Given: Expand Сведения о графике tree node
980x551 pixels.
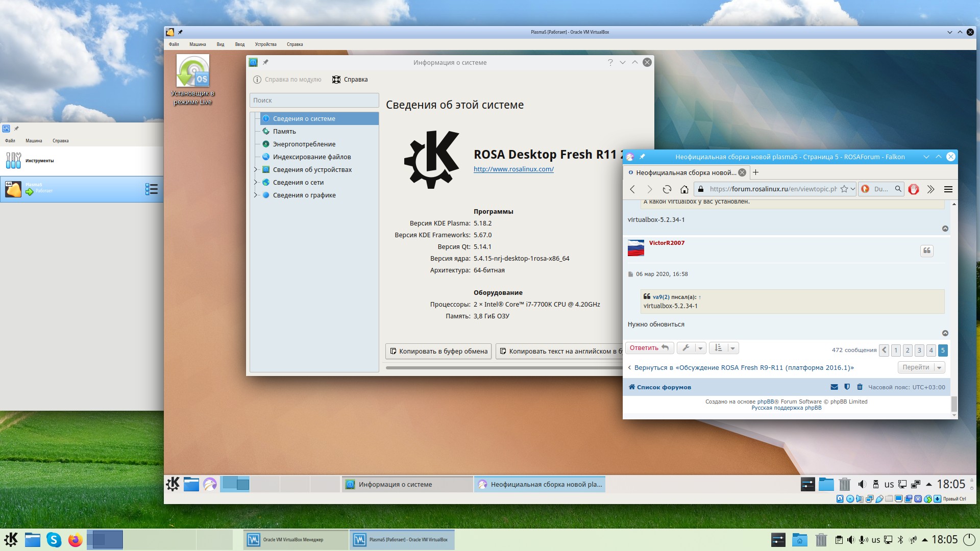Looking at the screenshot, I should [x=256, y=195].
